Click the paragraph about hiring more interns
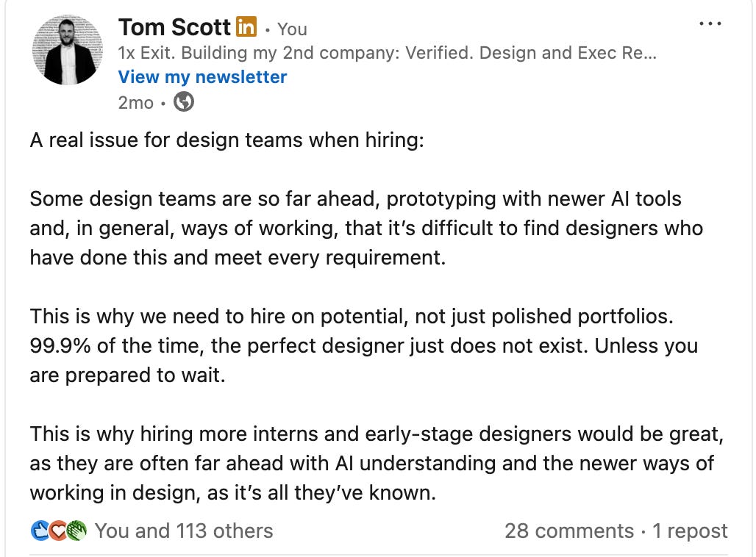 (x=377, y=463)
